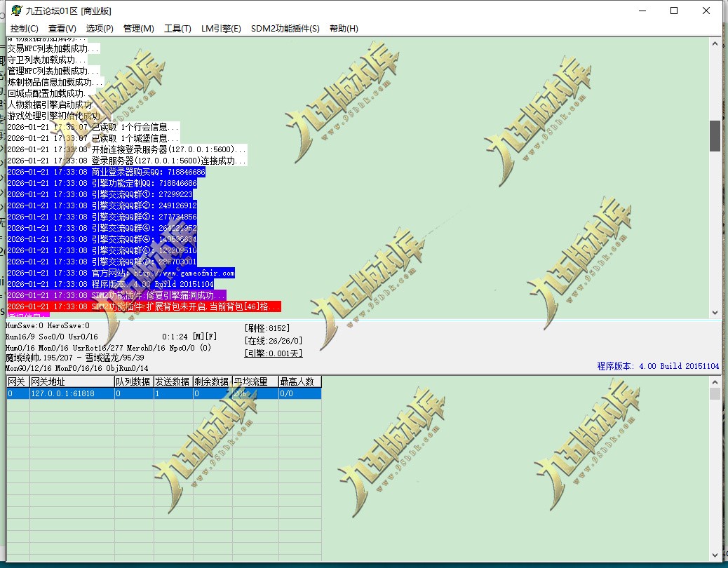Click the 管理NPC列表加载成功 log line
The image size is (728, 568).
pos(53,71)
